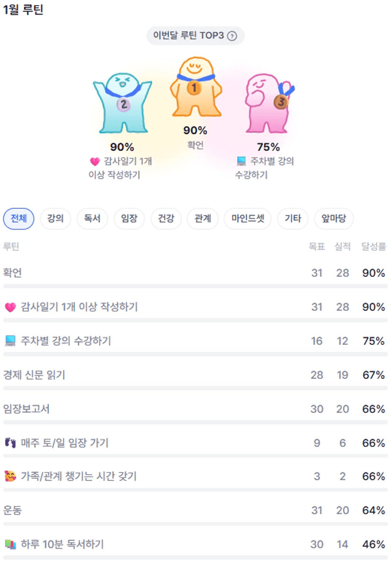Click the third-place pink medal character
The height and width of the screenshot is (582, 392).
268,103
